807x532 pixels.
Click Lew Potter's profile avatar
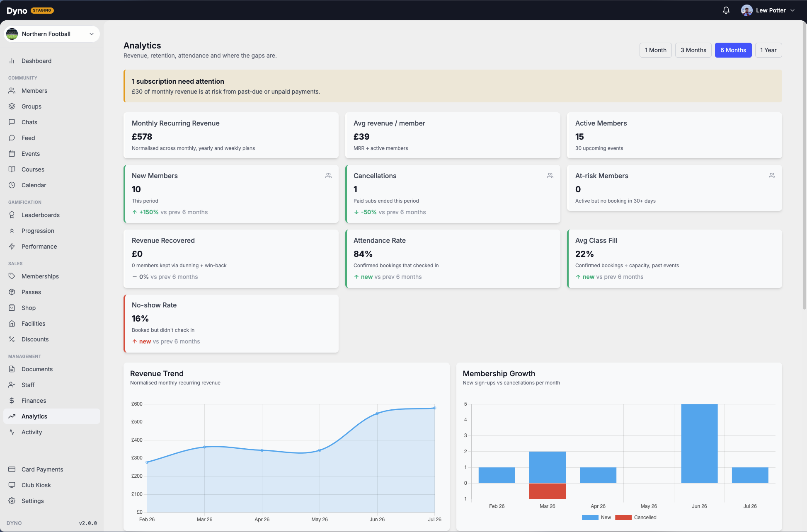746,10
